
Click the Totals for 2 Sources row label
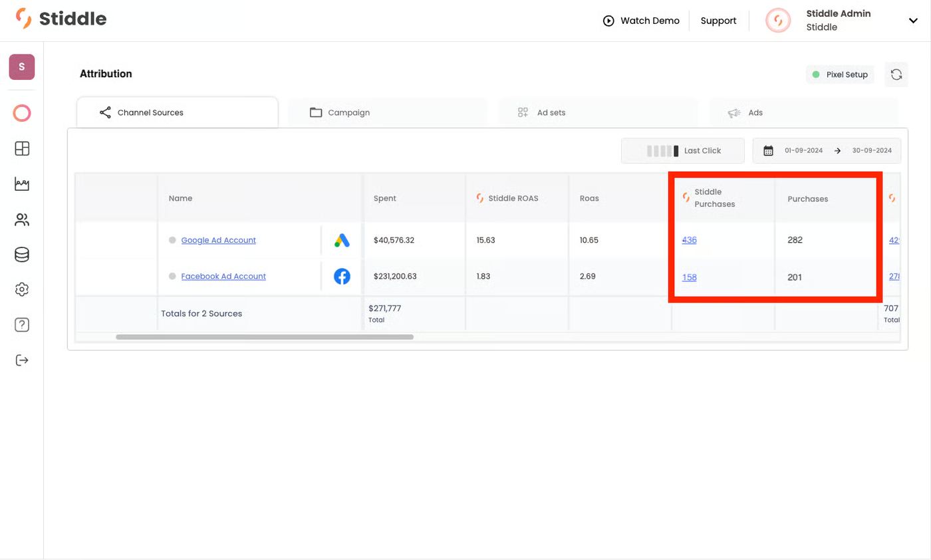point(201,313)
